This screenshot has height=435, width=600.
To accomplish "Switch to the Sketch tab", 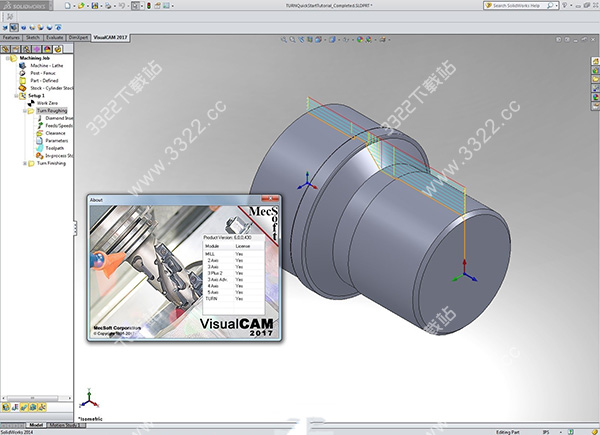I will pos(33,37).
